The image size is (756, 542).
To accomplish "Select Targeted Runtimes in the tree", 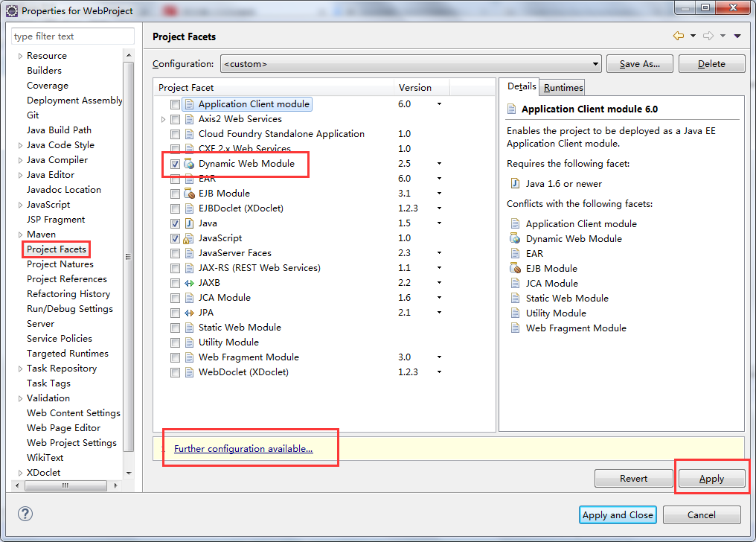I will (x=68, y=354).
